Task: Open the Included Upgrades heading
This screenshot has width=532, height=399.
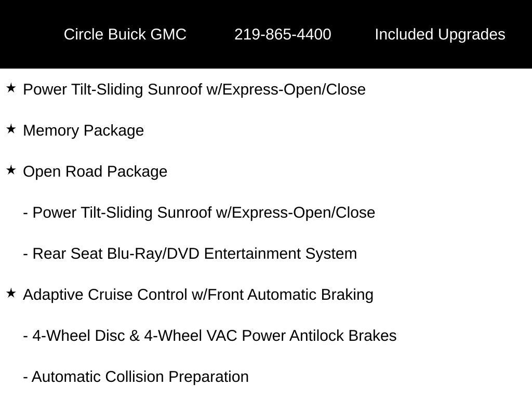Action: (x=440, y=34)
